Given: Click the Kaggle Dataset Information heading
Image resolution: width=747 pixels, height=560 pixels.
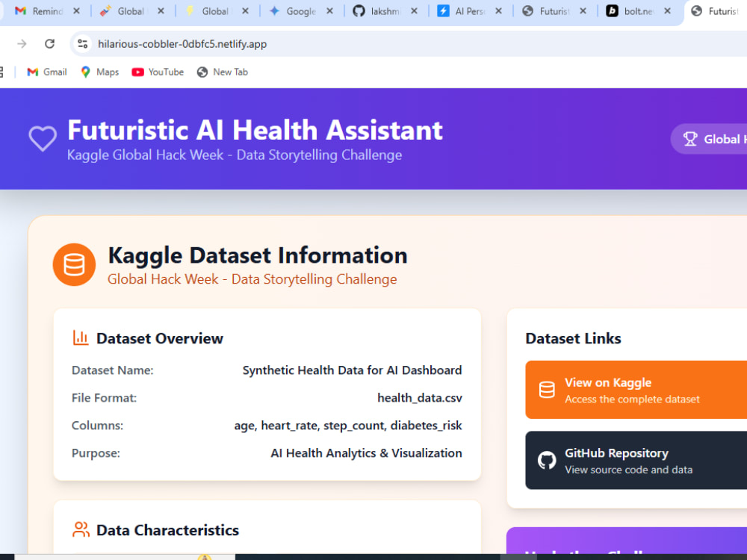Looking at the screenshot, I should click(x=258, y=255).
